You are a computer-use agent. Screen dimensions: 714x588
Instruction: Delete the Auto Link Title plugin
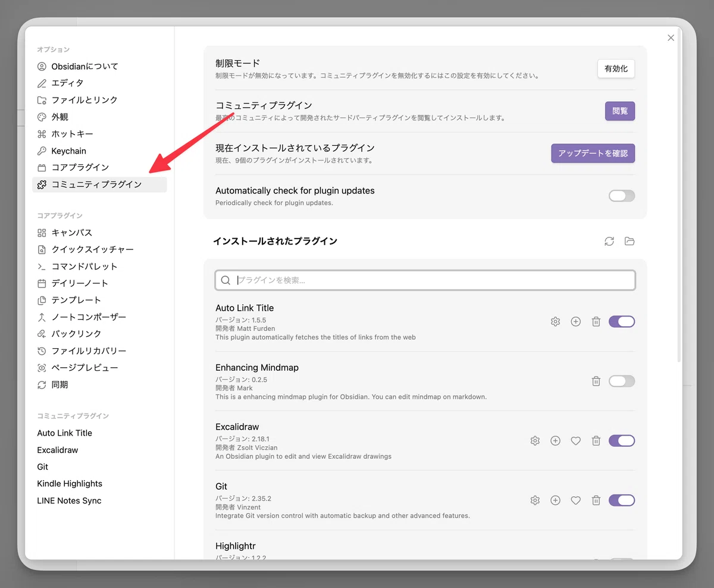coord(596,321)
